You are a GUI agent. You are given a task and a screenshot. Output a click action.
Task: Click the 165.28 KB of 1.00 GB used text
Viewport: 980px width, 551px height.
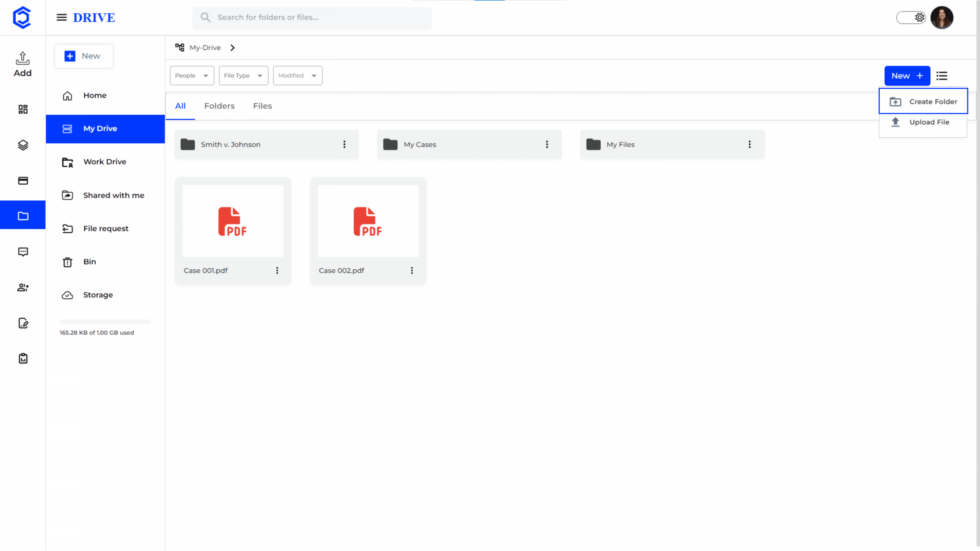[97, 333]
